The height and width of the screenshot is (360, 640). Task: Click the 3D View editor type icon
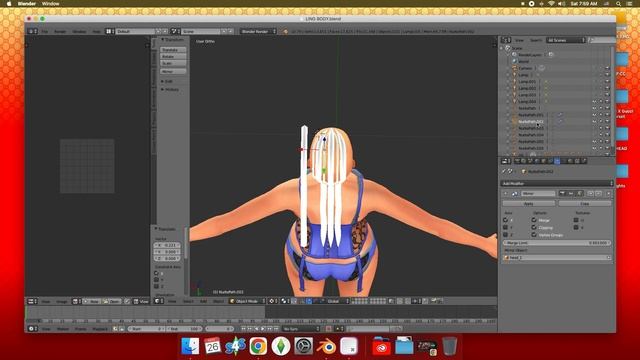pyautogui.click(x=158, y=301)
